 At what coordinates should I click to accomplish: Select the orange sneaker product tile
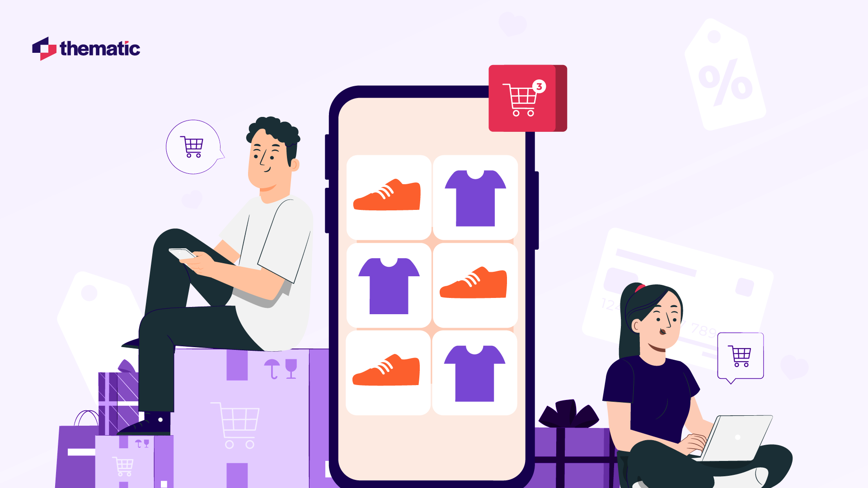pos(386,197)
